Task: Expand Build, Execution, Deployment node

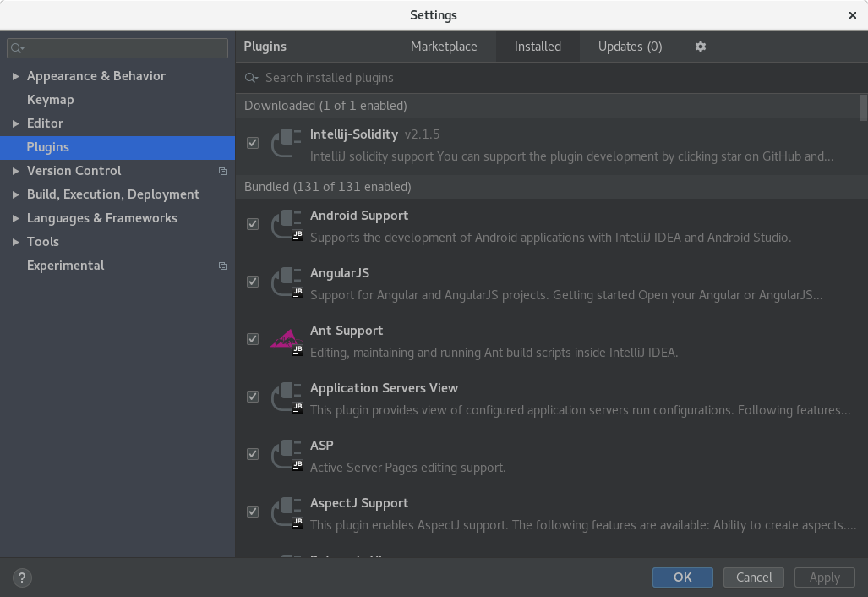Action: [x=15, y=194]
